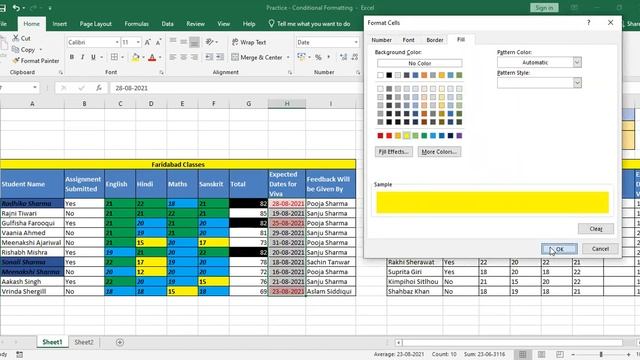Click the Borders icon in Font group

click(x=114, y=57)
